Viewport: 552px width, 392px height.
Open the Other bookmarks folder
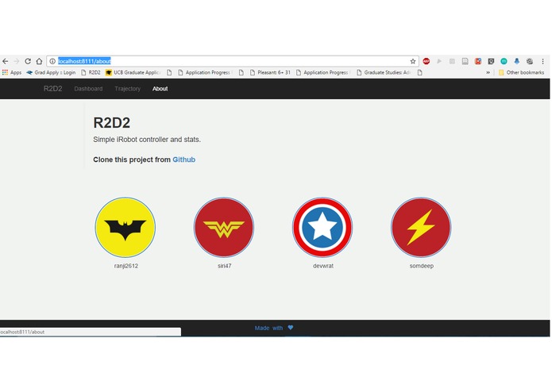(x=521, y=72)
